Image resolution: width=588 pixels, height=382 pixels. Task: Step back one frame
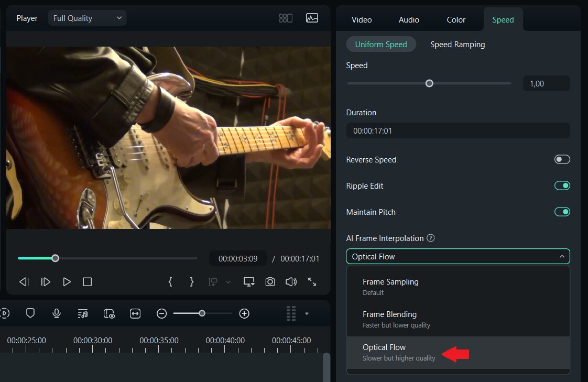coord(24,281)
